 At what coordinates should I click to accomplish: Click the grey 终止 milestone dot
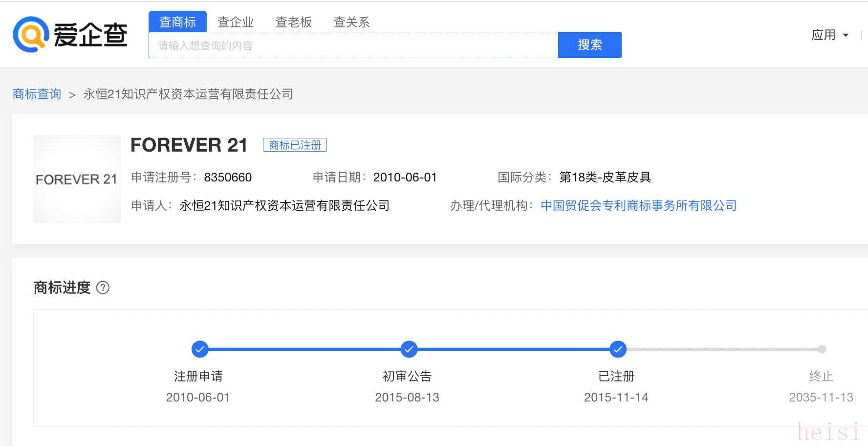click(x=822, y=349)
